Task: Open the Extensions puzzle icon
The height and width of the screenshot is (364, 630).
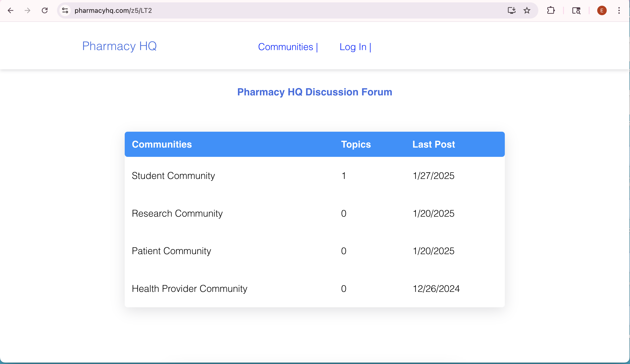Action: click(551, 10)
